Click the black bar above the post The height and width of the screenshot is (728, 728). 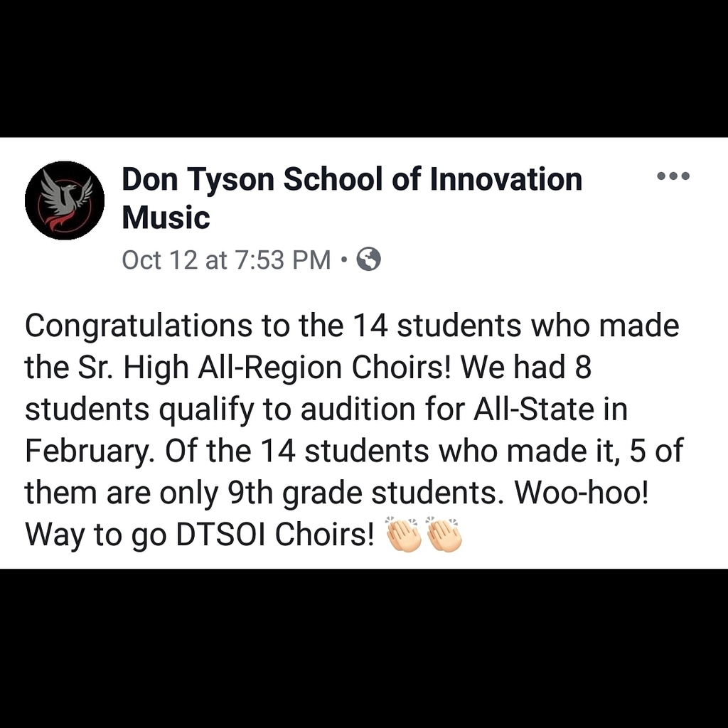point(364,68)
